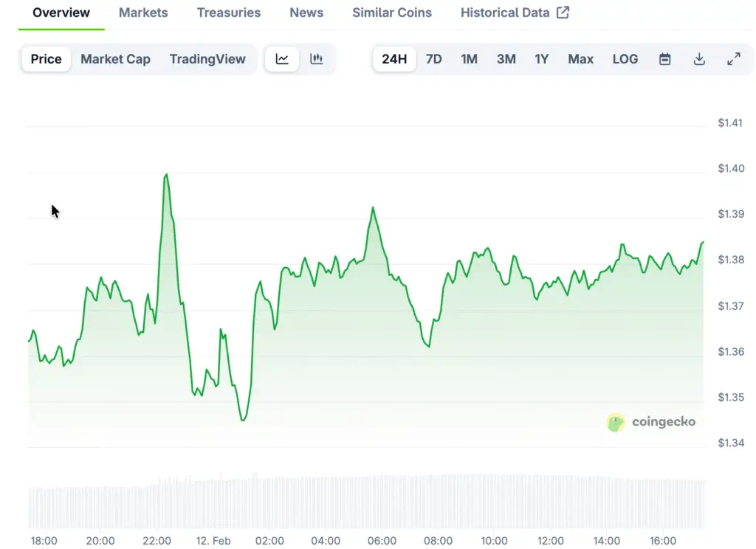
Task: Open the Markets tab
Action: (x=143, y=13)
